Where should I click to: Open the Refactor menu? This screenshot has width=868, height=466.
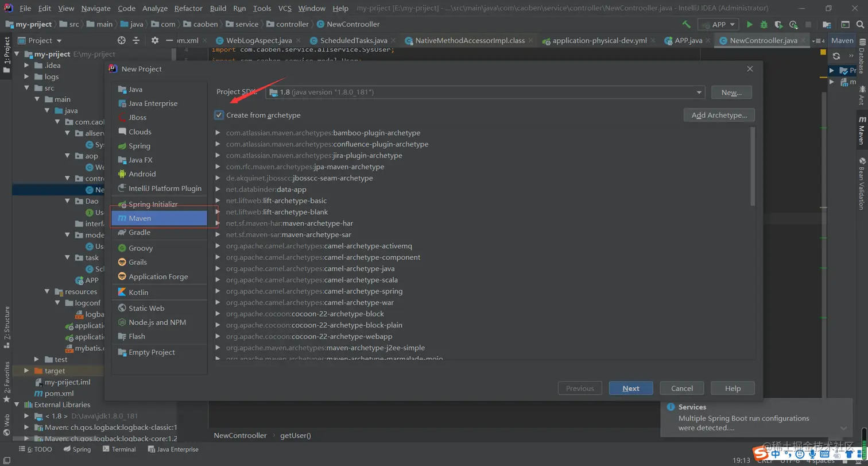[188, 8]
